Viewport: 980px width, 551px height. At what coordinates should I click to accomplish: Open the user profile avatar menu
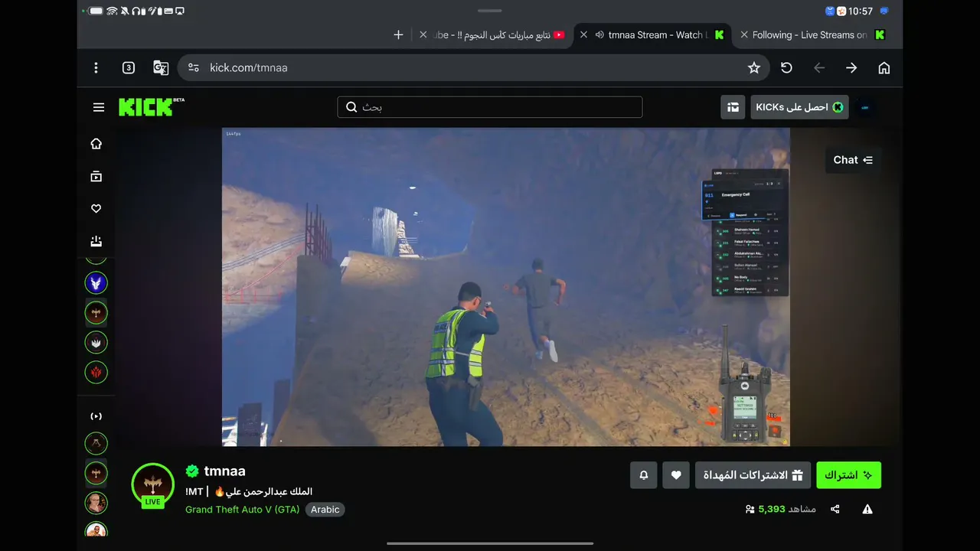[x=865, y=107]
